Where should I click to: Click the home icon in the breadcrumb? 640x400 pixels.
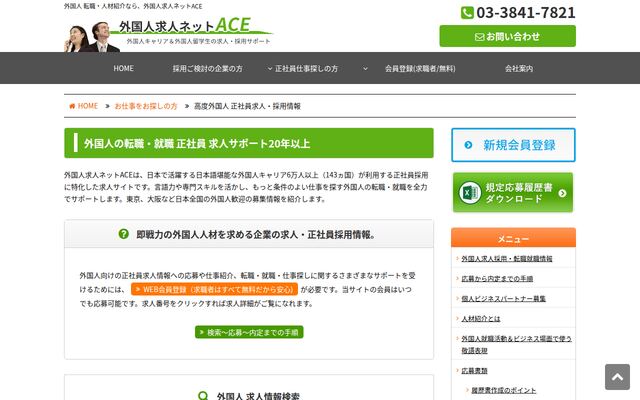coord(72,106)
